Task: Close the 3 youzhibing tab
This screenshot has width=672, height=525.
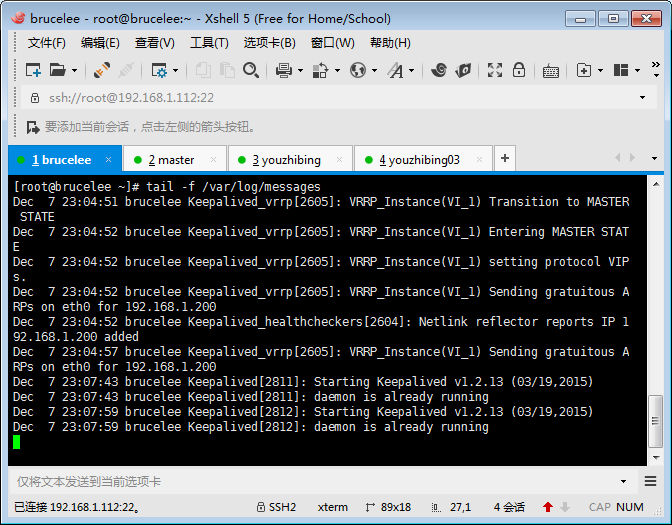Action: [339, 159]
